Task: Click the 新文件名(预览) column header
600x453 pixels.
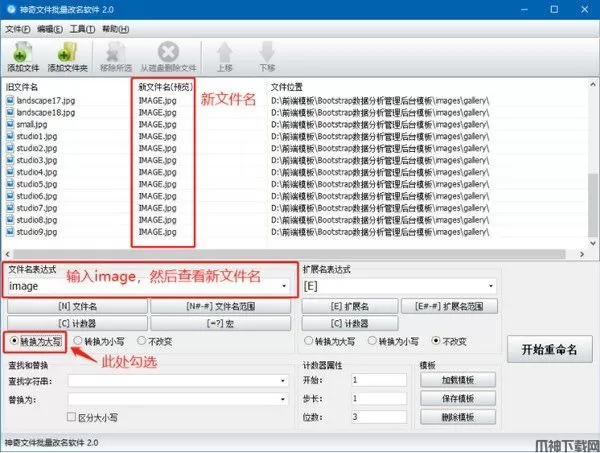Action: pos(165,87)
